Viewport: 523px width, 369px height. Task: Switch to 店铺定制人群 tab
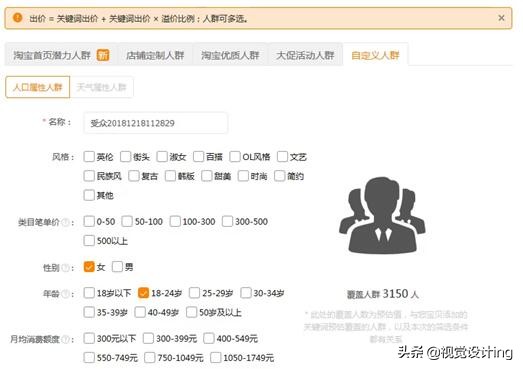(x=155, y=55)
